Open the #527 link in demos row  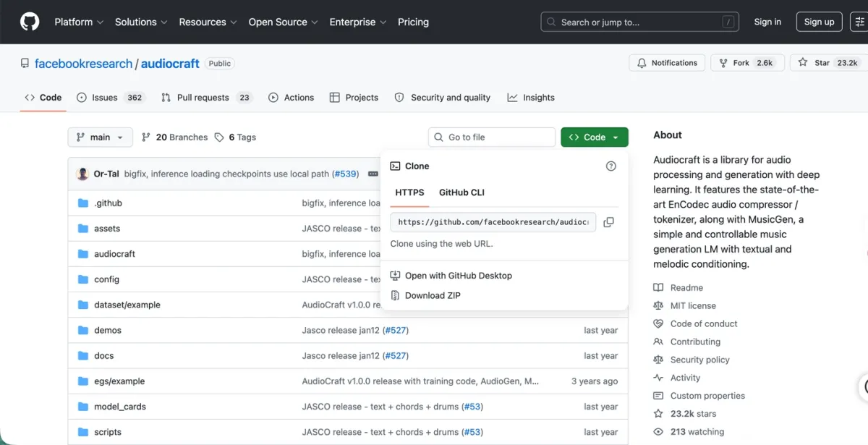coord(396,330)
